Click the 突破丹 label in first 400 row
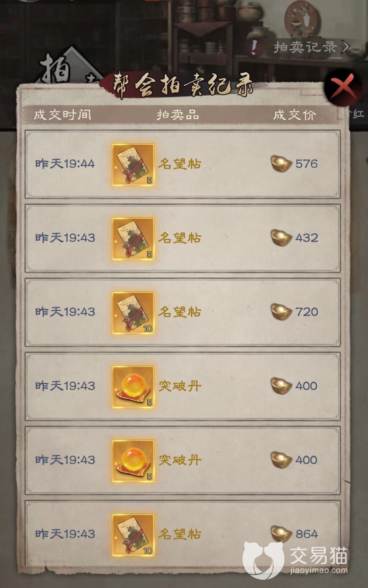Viewport: 368px width, 588px height. click(180, 386)
